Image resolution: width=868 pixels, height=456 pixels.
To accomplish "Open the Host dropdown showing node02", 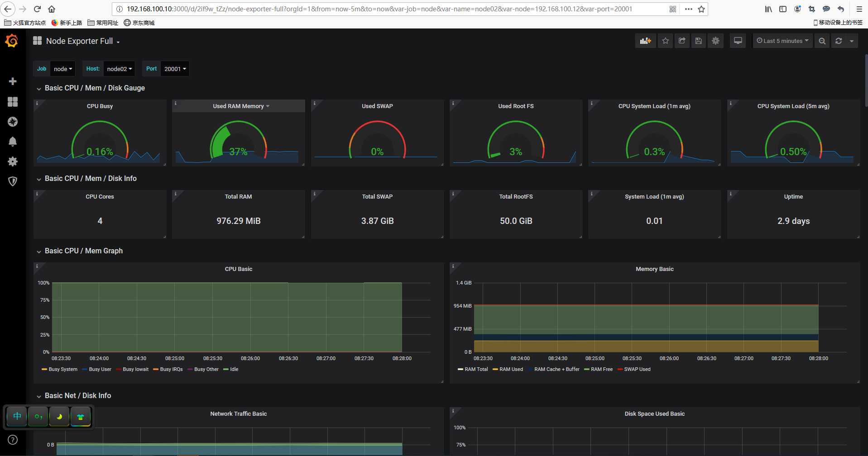I will [x=119, y=69].
